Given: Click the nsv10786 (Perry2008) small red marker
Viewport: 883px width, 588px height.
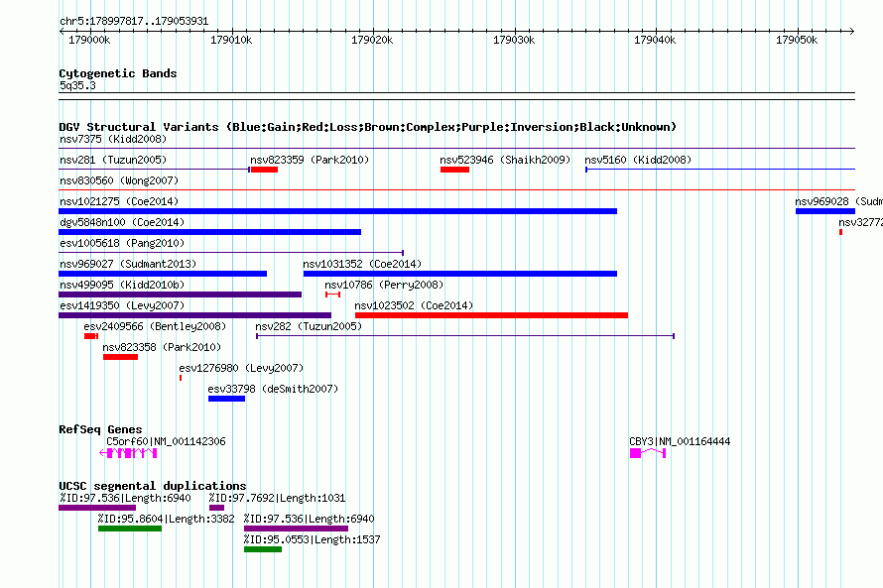Looking at the screenshot, I should click(x=332, y=294).
